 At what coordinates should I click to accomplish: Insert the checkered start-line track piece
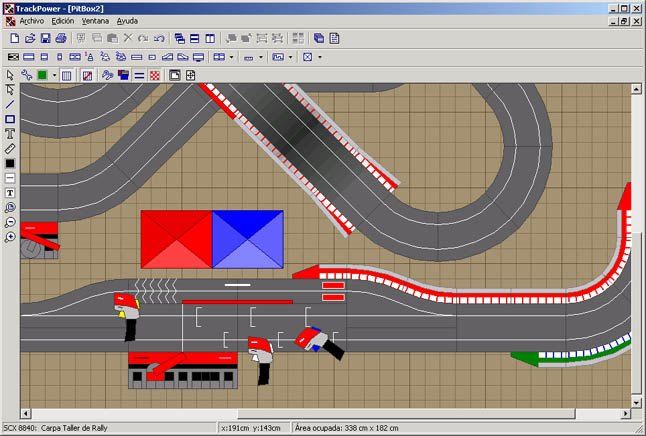13,57
